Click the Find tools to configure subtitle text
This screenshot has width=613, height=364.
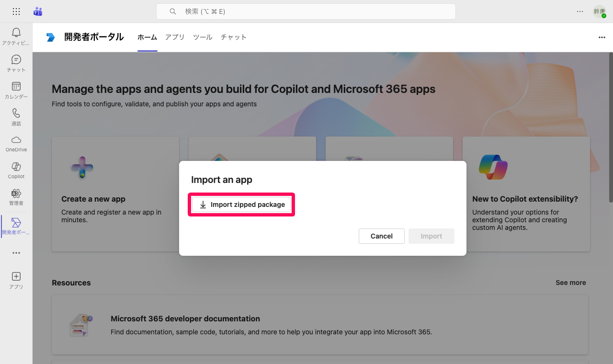(154, 104)
